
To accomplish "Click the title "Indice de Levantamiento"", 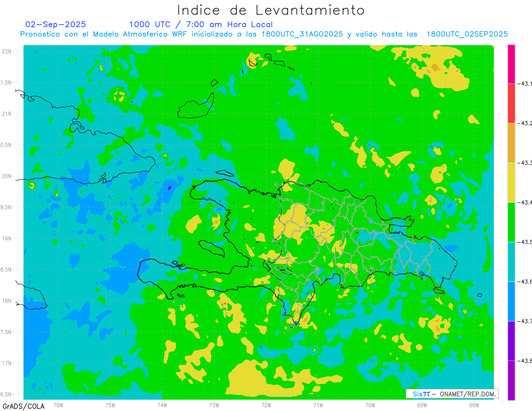I will point(271,10).
